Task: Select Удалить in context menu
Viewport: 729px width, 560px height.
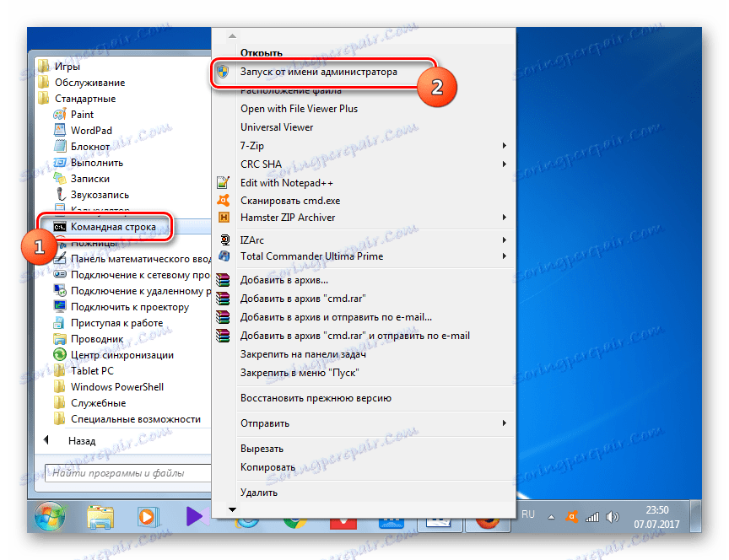Action: coord(259,493)
